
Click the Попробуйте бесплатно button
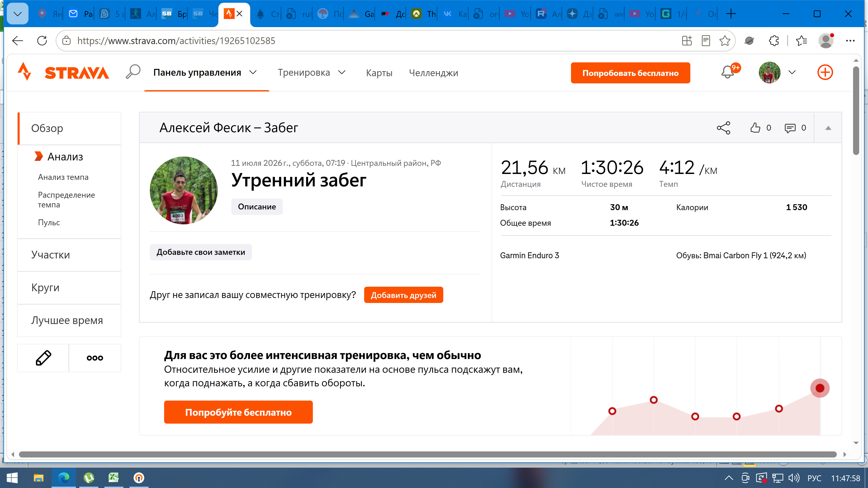point(238,412)
